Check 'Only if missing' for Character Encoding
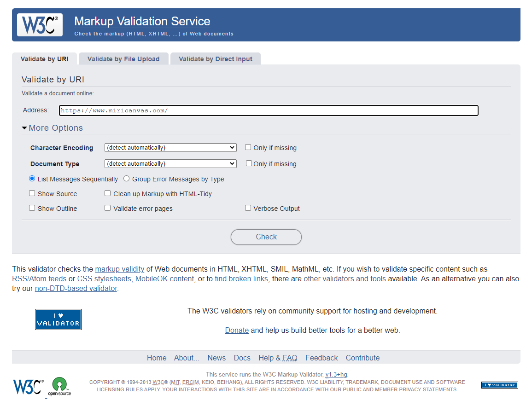 click(248, 147)
